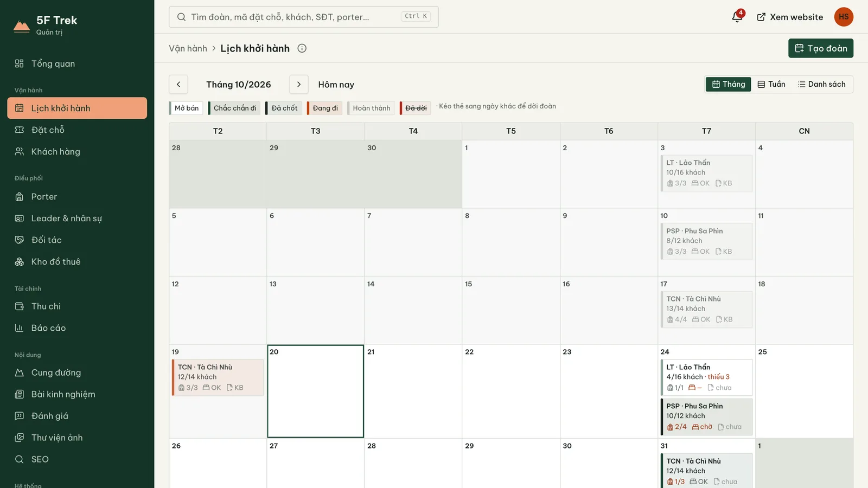The width and height of the screenshot is (868, 488).
Task: Click Vận hành breadcrumb
Action: point(188,48)
